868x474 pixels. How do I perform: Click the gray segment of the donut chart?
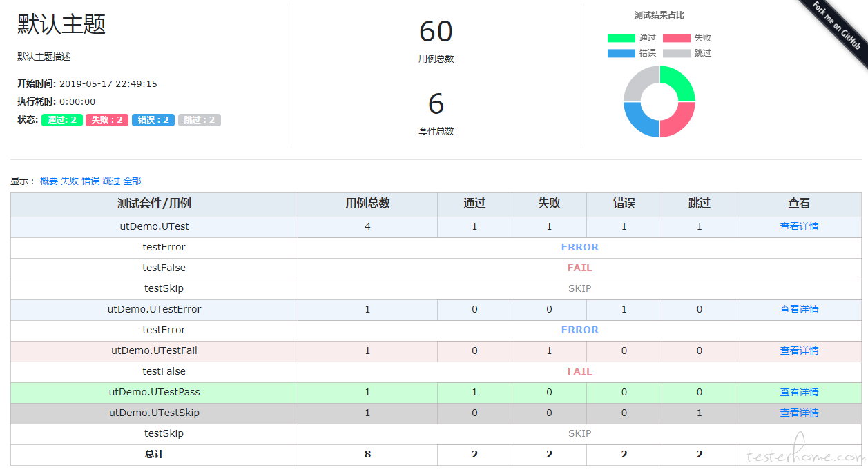pyautogui.click(x=639, y=81)
